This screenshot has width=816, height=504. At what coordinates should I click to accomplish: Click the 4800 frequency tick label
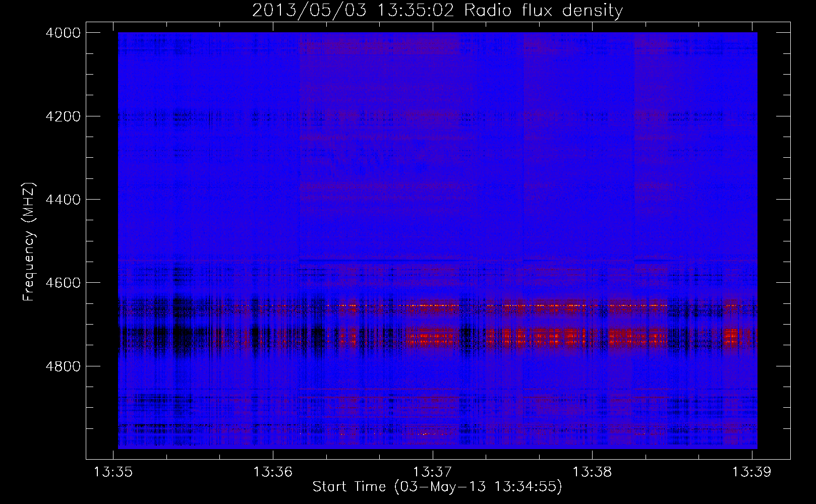[63, 366]
